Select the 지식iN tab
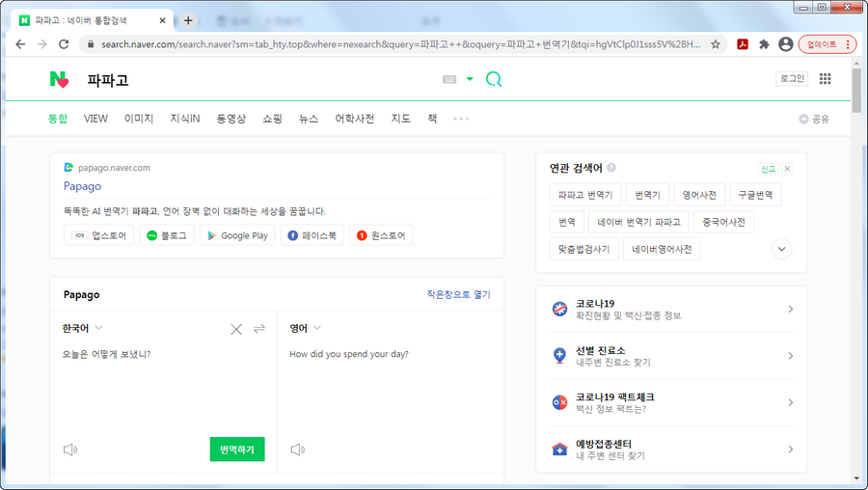This screenshot has height=490, width=868. [x=185, y=119]
